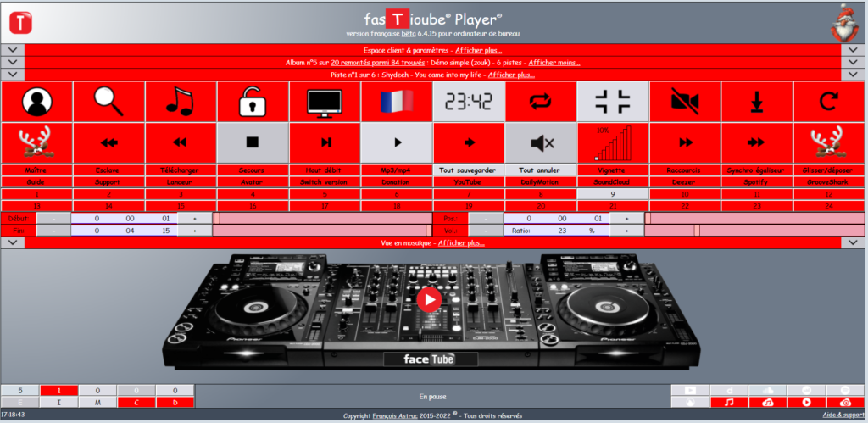Toggle the mute speaker button
868x423 pixels.
pyautogui.click(x=541, y=142)
